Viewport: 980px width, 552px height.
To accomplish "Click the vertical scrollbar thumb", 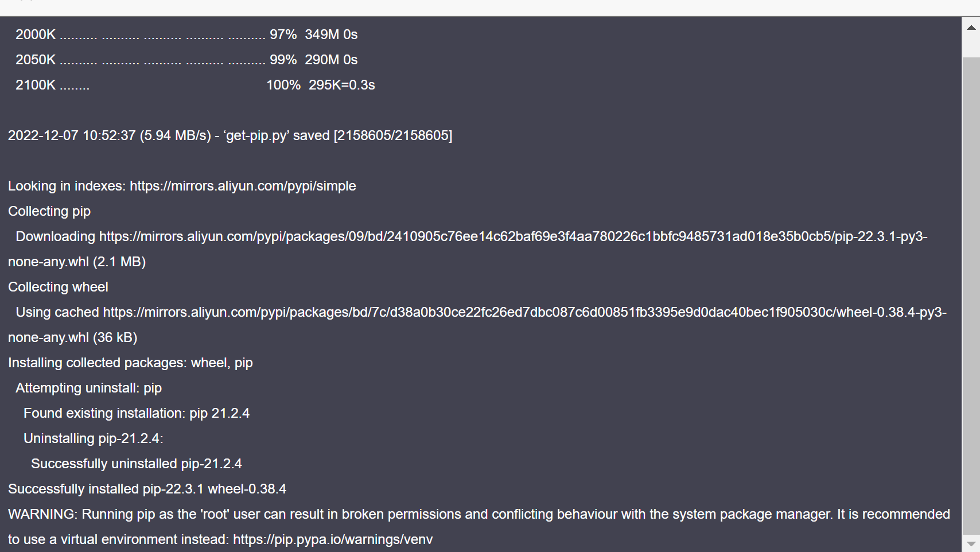I will 971,287.
